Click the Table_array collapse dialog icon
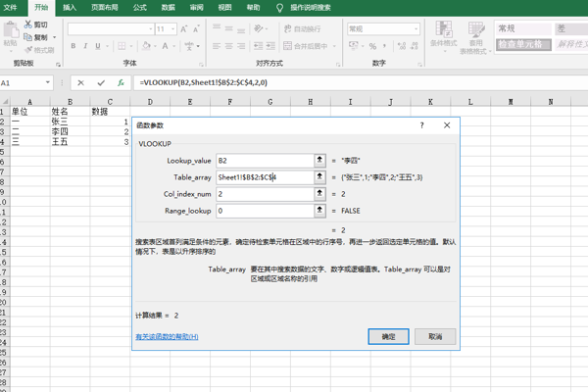 click(x=319, y=177)
